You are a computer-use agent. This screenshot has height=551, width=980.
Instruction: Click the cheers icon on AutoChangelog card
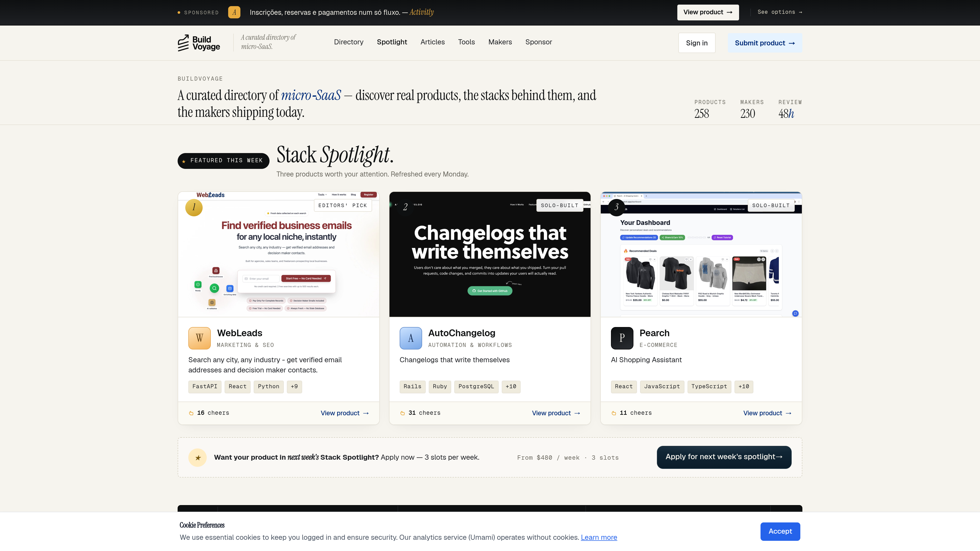[x=402, y=413]
